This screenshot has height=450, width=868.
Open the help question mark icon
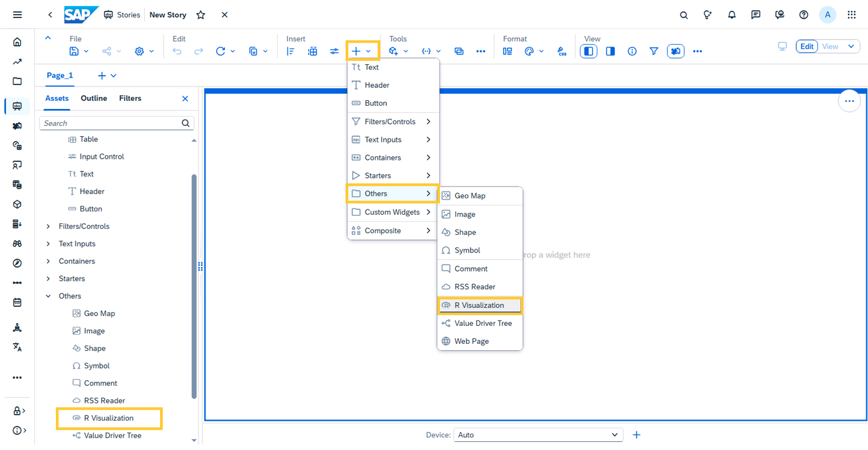click(803, 15)
